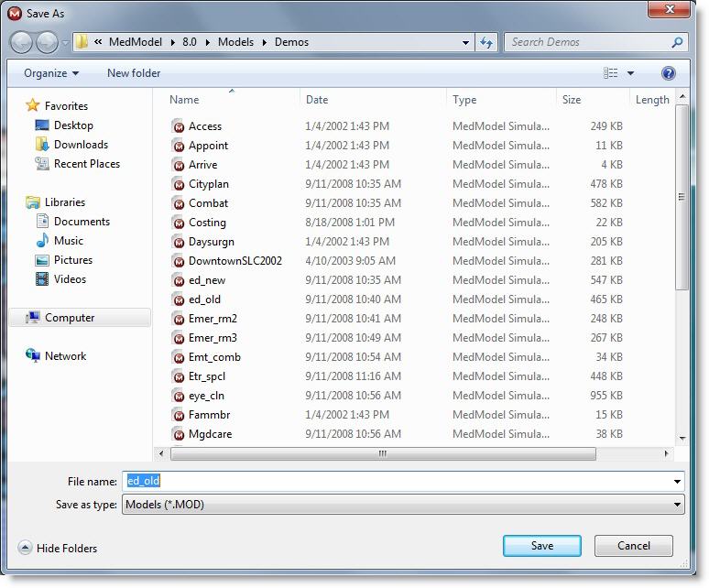
Task: Click the Change your view icon
Action: pyautogui.click(x=610, y=72)
